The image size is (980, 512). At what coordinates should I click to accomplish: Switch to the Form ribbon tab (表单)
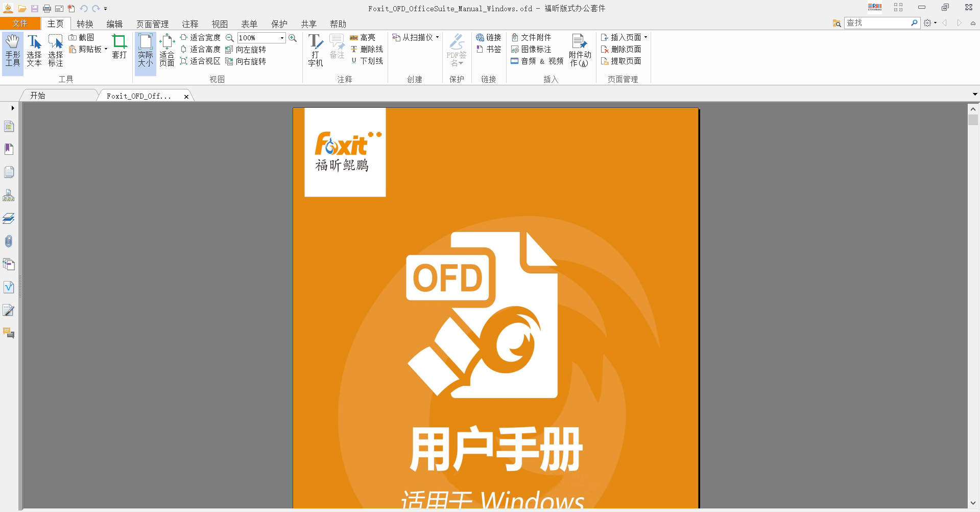[x=249, y=24]
